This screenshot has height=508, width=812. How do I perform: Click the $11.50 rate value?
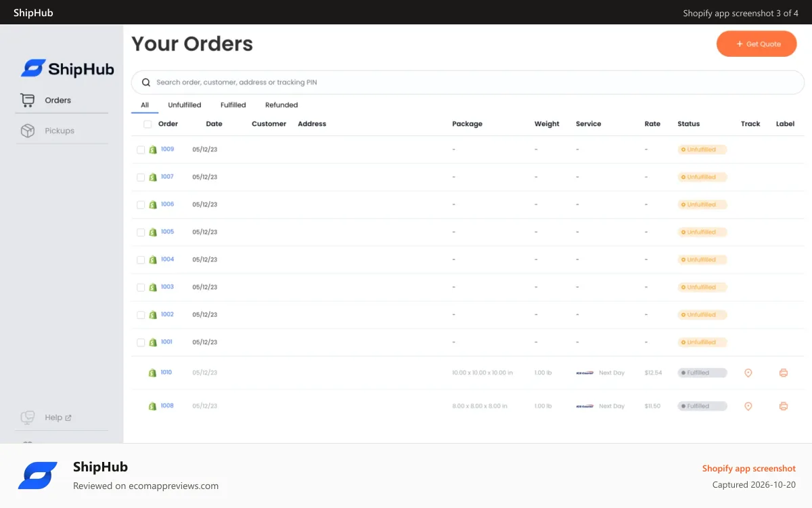point(652,406)
